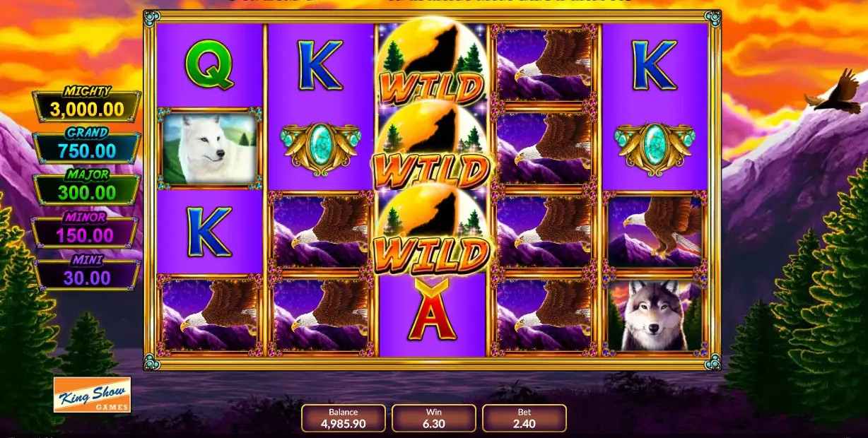Screen dimensions: 868x438
Task: Click the Win 6.30 display
Action: [433, 418]
